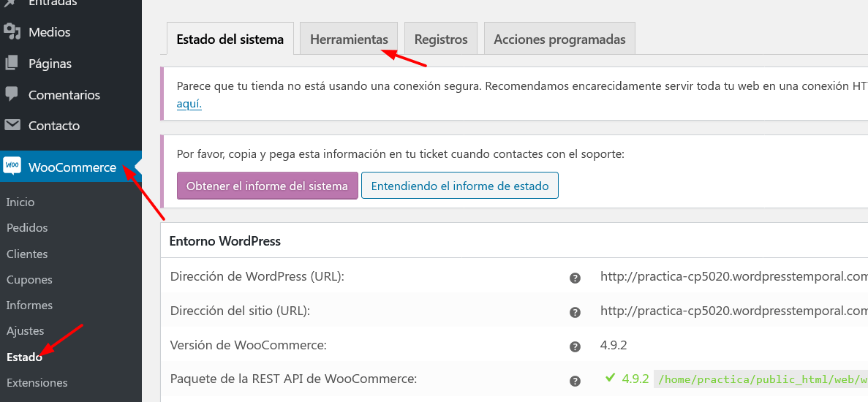Click the REST API package path text
The height and width of the screenshot is (402, 868).
(761, 379)
